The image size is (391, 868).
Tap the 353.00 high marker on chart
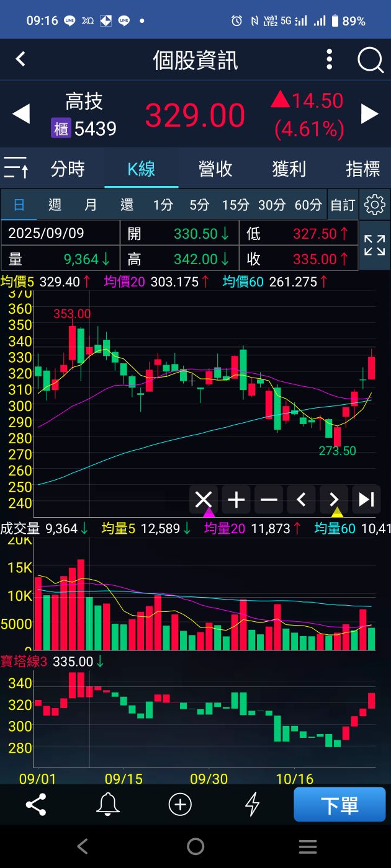pyautogui.click(x=72, y=314)
